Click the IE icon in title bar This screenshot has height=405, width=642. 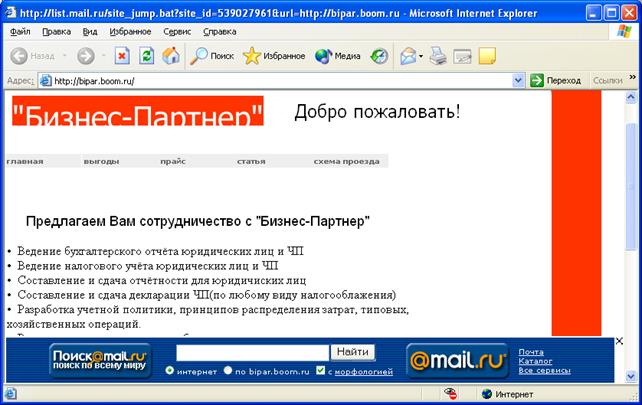(11, 13)
